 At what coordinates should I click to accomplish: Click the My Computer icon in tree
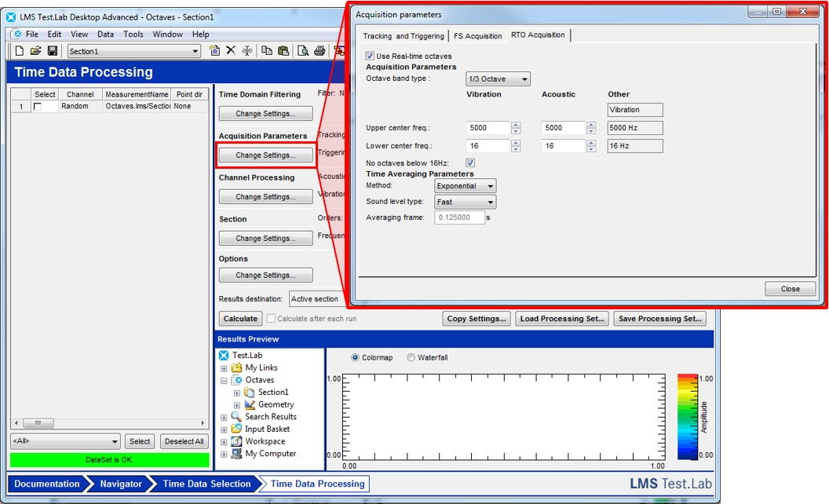236,454
